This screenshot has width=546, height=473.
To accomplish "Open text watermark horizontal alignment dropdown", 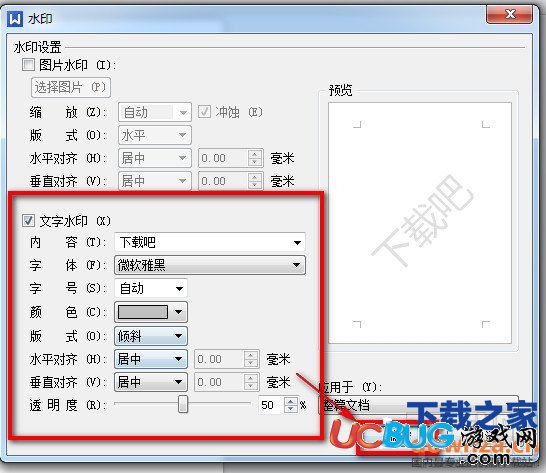I will (151, 359).
